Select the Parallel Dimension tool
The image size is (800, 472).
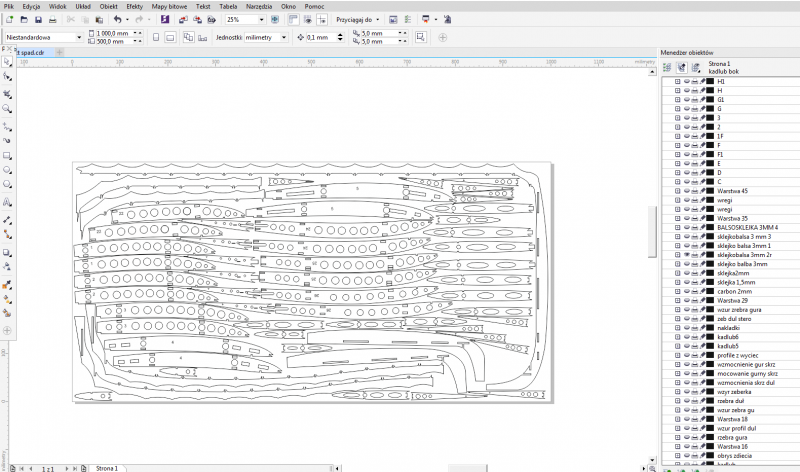click(7, 220)
